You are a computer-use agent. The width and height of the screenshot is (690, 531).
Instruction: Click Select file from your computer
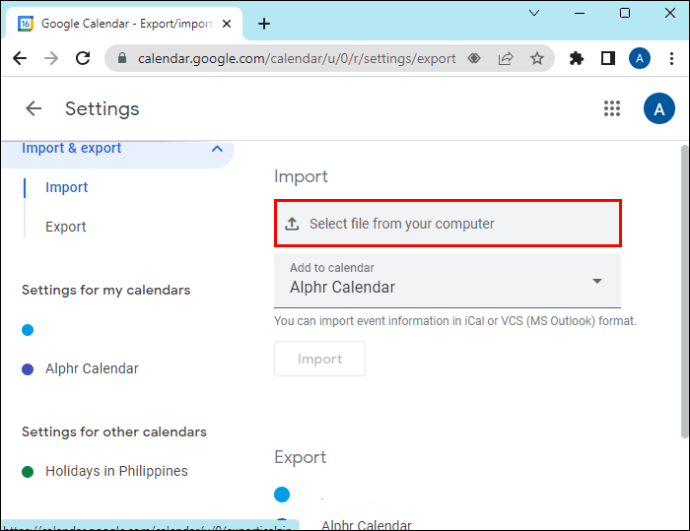(x=448, y=223)
